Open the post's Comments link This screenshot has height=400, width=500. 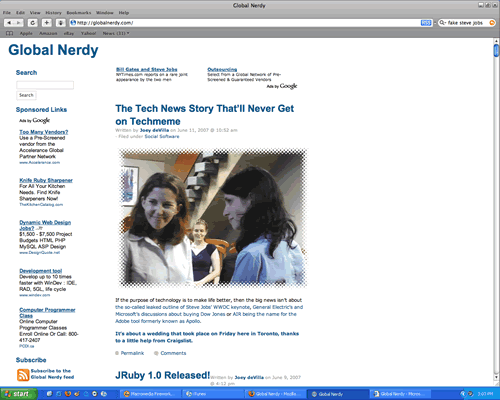pos(173,353)
